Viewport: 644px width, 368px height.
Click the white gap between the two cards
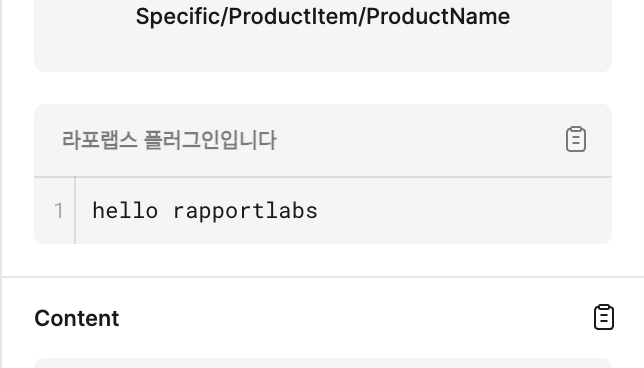(x=323, y=88)
